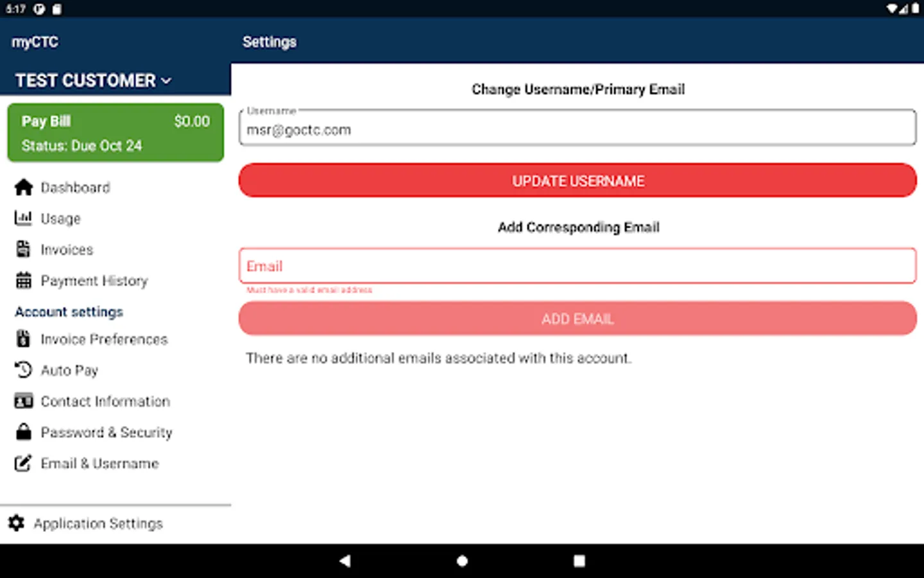
Task: Click the Password & Security lock icon
Action: coord(23,432)
